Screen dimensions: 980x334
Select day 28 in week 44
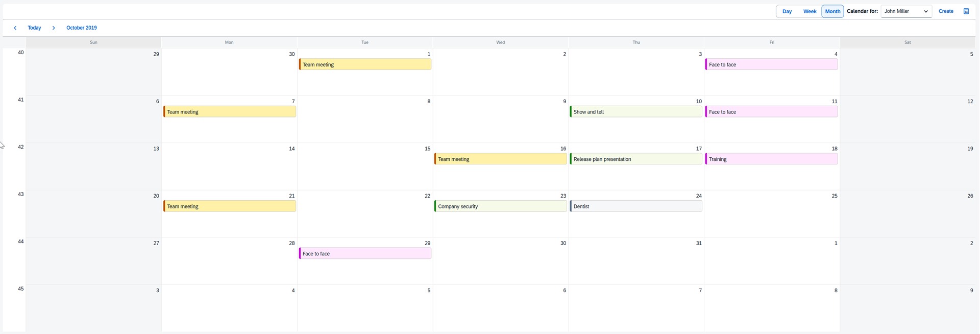[229, 261]
